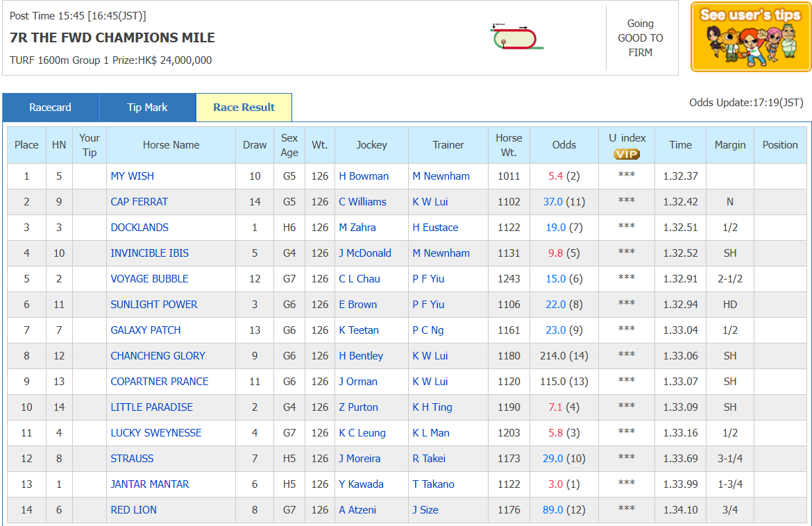The height and width of the screenshot is (526, 812).
Task: View jockey J McDonald profile
Action: 365,253
